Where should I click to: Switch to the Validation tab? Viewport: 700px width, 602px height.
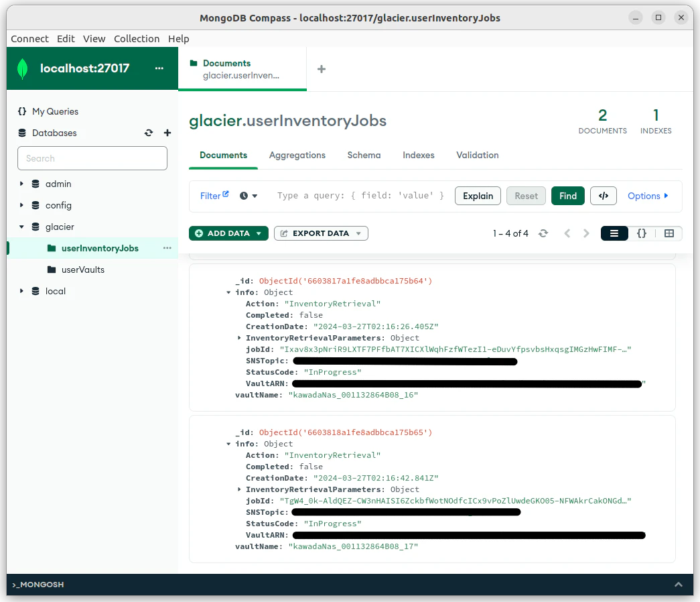(477, 155)
